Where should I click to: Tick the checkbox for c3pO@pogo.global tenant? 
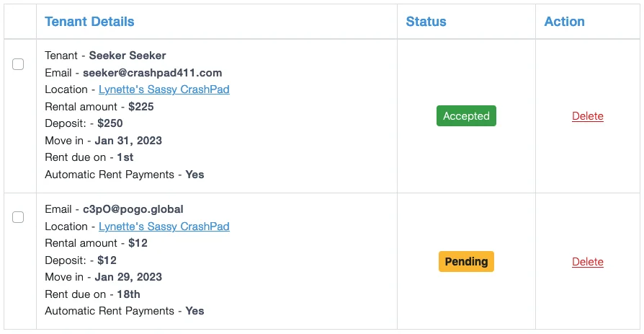(x=18, y=216)
